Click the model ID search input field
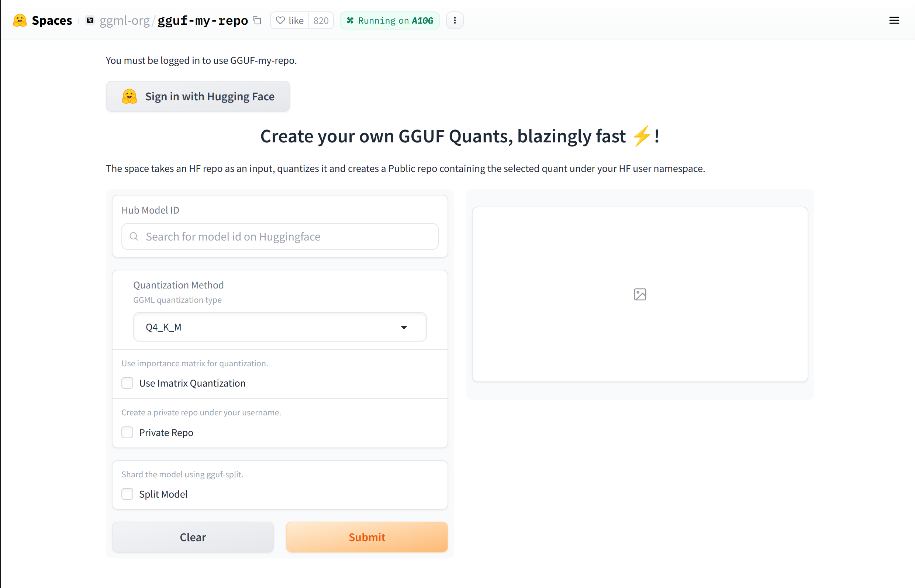This screenshot has width=915, height=588. (x=280, y=236)
